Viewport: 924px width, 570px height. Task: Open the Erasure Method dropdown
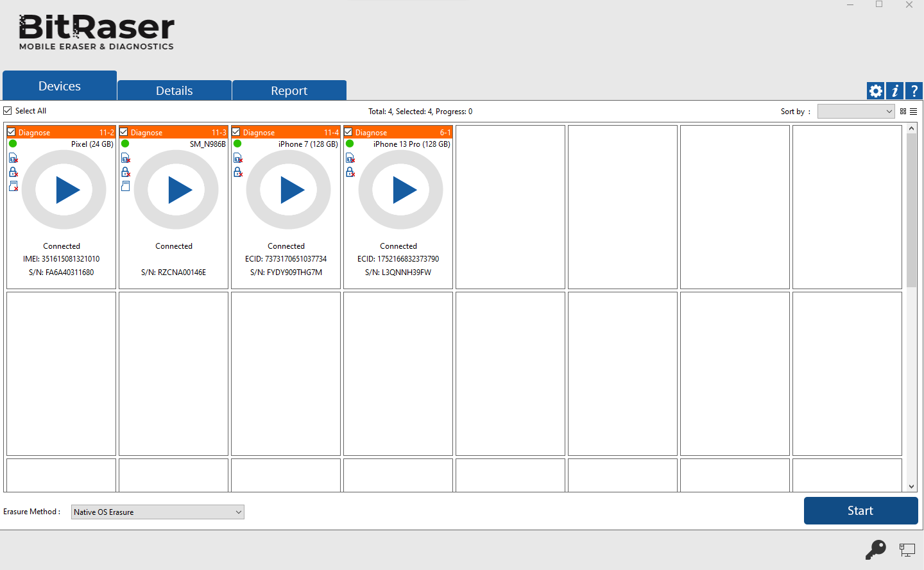pos(157,512)
